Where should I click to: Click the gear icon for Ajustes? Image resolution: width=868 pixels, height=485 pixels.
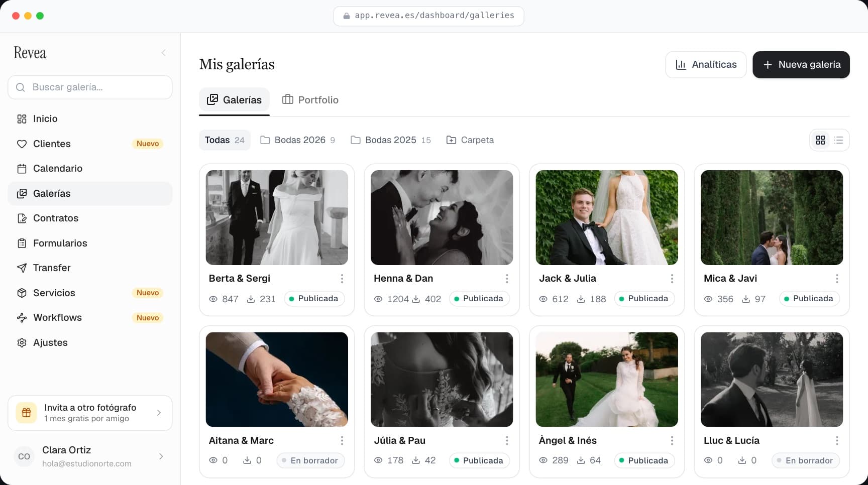(x=22, y=343)
